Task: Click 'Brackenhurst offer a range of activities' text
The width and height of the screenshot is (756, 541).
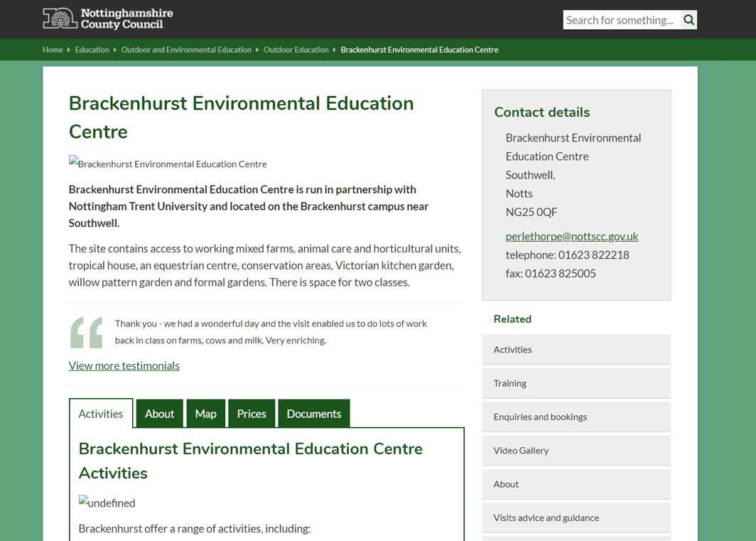Action: pyautogui.click(x=194, y=528)
